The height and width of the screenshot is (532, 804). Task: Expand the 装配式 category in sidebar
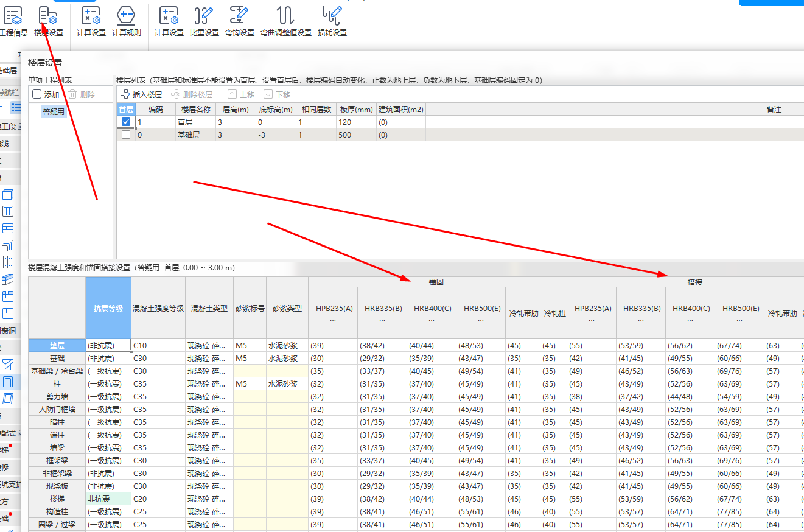click(x=10, y=433)
